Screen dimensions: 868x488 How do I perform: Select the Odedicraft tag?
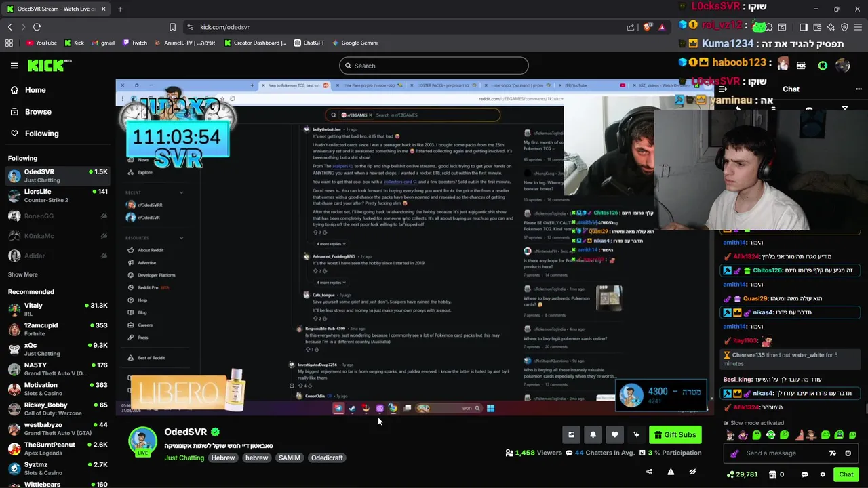point(327,457)
